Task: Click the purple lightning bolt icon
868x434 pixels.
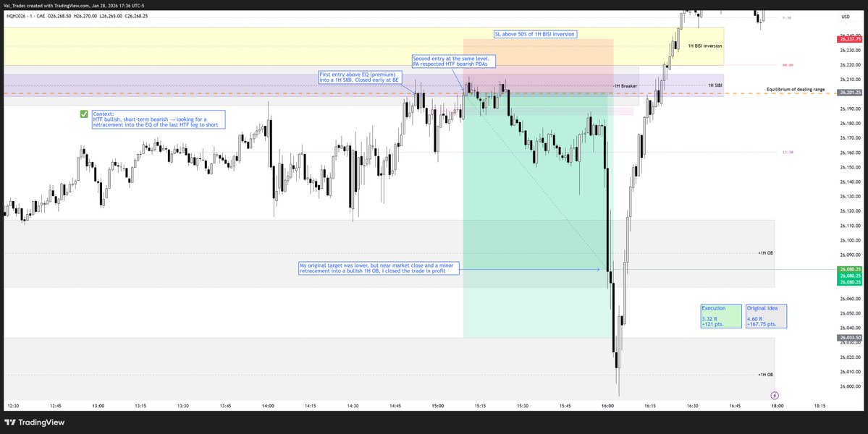Action: [775, 395]
